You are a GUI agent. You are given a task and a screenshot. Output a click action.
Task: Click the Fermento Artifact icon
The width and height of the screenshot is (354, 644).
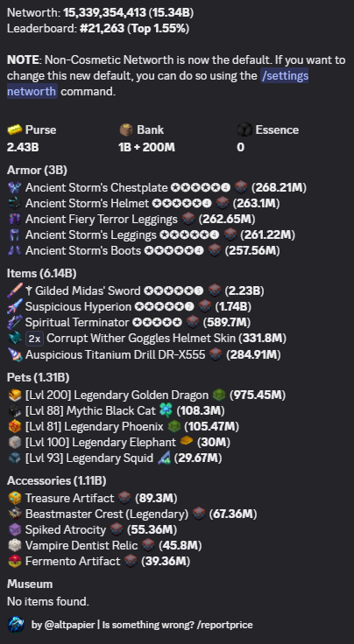15,562
